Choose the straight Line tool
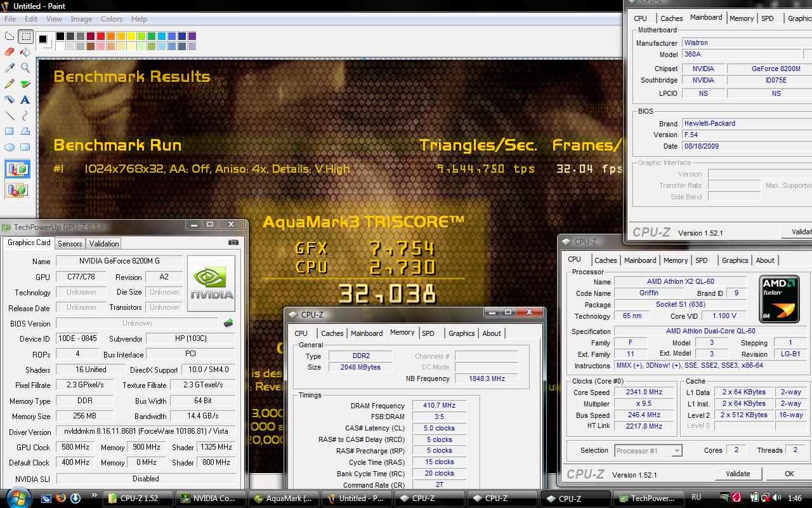Screen dimensions: 812x508 pyautogui.click(x=10, y=116)
